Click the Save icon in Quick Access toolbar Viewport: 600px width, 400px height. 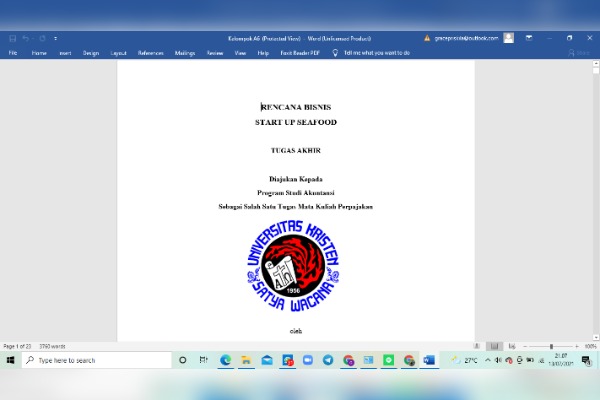(13, 38)
